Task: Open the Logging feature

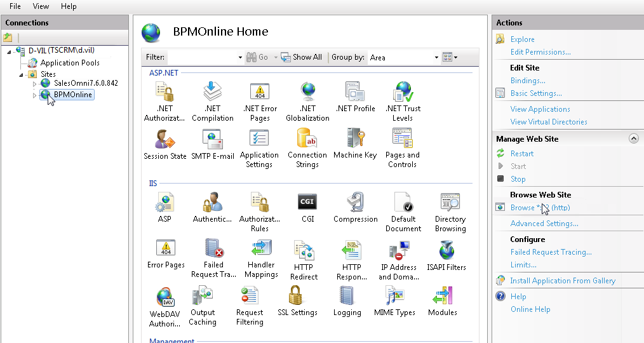Action: point(347,301)
